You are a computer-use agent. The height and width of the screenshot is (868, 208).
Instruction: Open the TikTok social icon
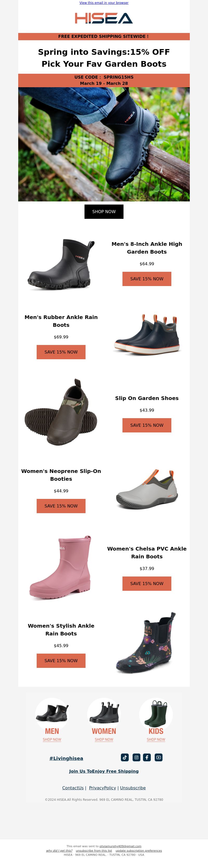pos(125,757)
